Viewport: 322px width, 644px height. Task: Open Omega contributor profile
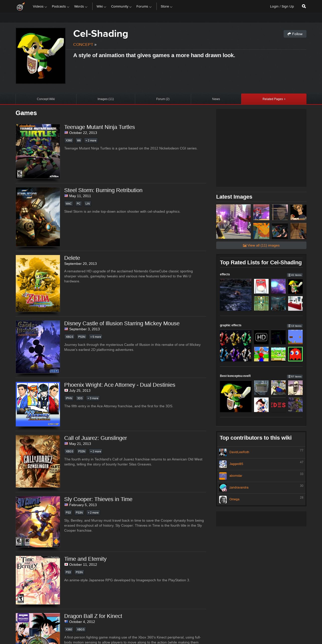(234, 499)
